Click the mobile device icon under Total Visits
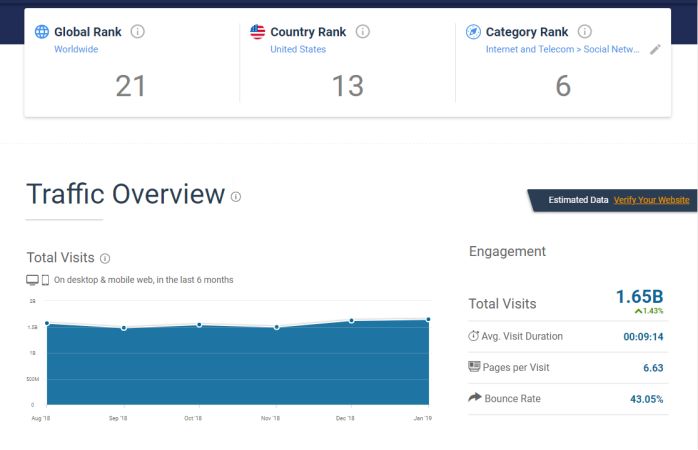 [x=45, y=280]
